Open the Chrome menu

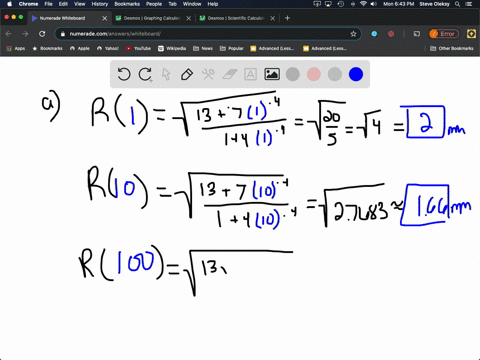(x=28, y=4)
